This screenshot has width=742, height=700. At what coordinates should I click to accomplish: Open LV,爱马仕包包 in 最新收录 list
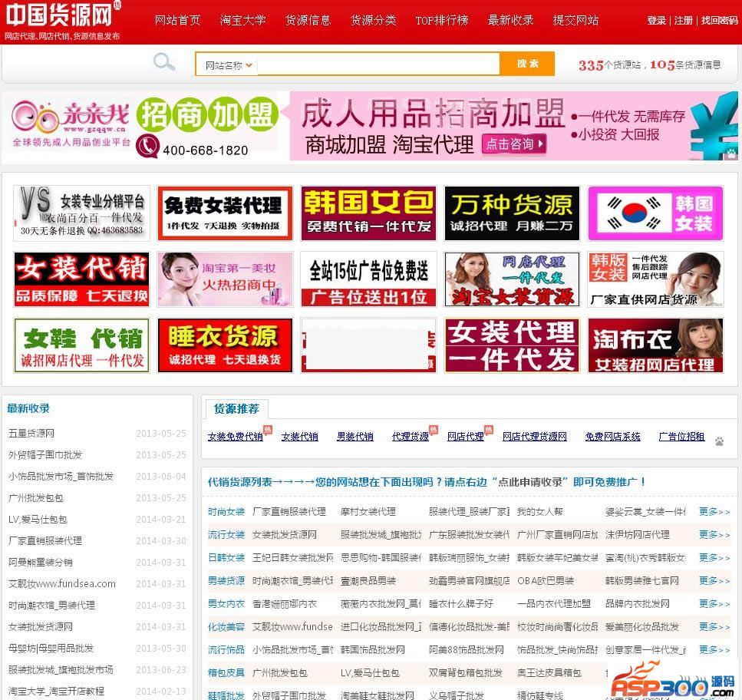[x=38, y=519]
